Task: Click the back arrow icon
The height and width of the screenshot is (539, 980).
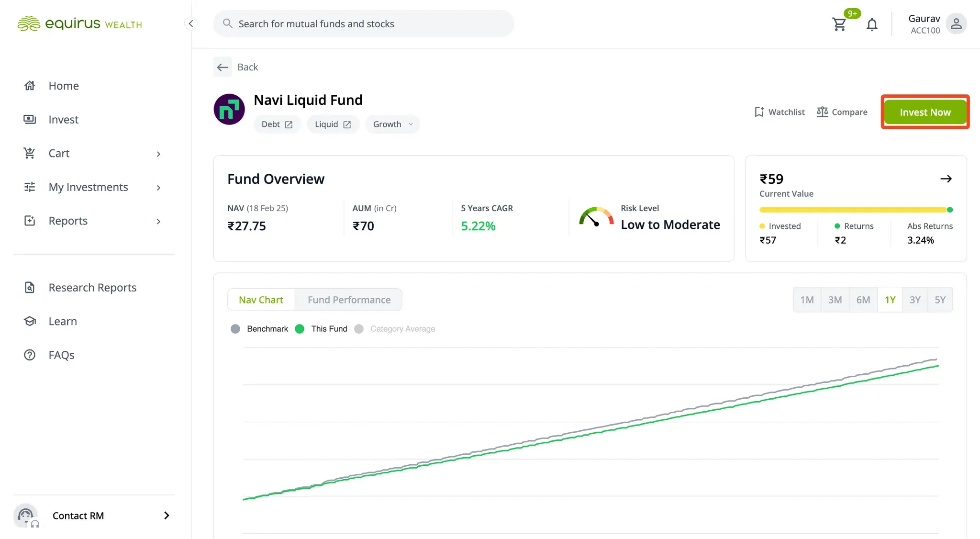Action: 223,67
